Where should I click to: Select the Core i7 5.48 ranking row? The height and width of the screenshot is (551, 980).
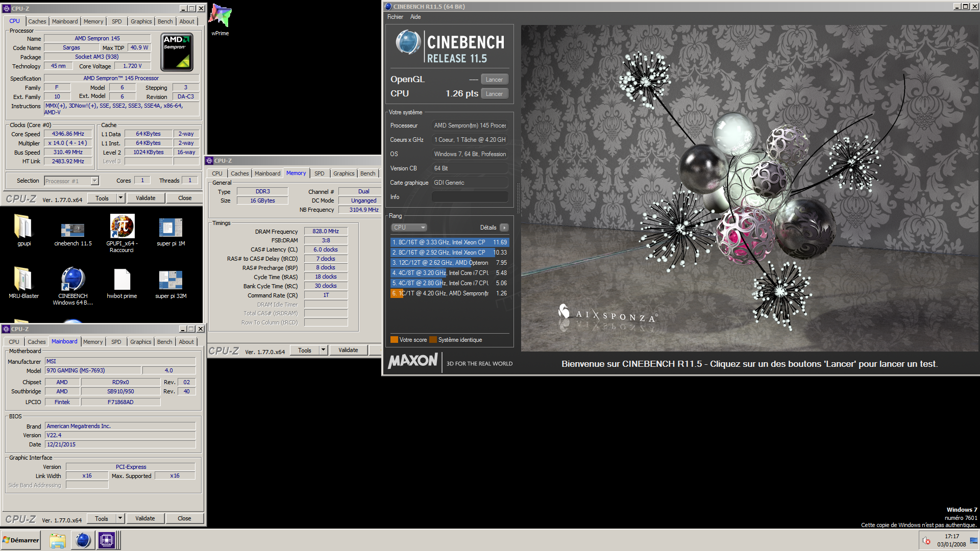click(x=450, y=273)
